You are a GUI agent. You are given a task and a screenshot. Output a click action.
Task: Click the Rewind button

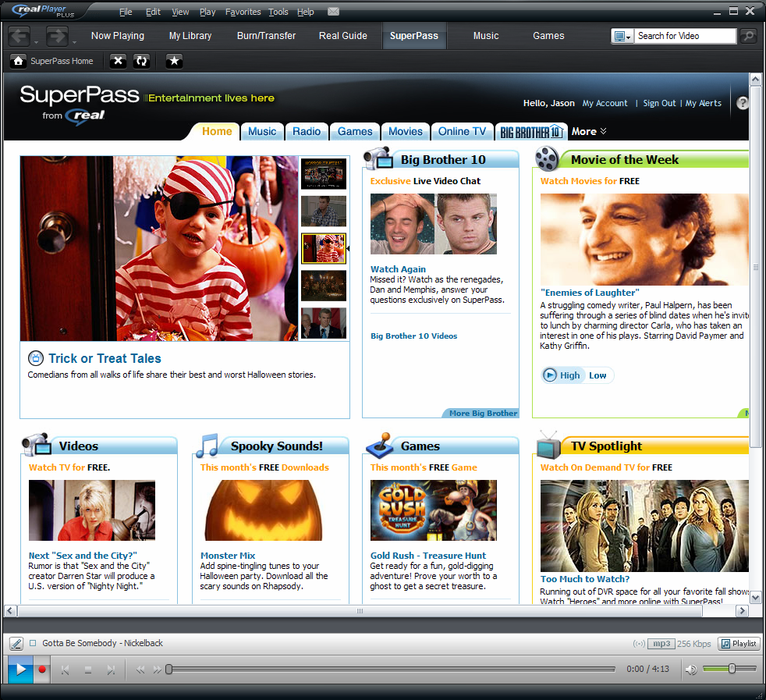[x=140, y=670]
